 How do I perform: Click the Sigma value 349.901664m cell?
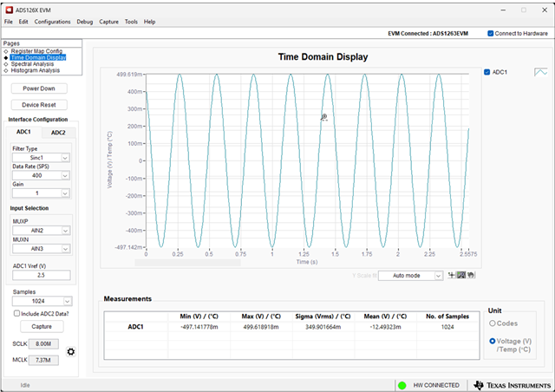tap(323, 327)
